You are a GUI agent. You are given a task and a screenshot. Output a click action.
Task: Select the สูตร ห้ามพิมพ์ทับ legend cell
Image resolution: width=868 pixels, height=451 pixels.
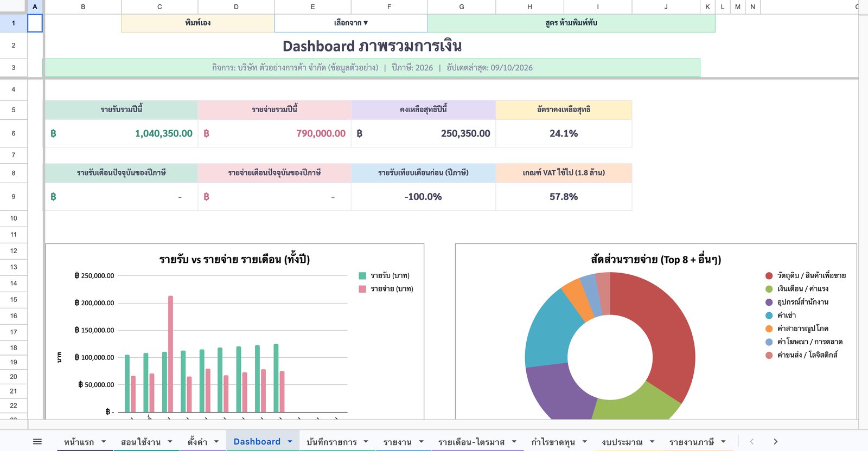click(x=571, y=23)
